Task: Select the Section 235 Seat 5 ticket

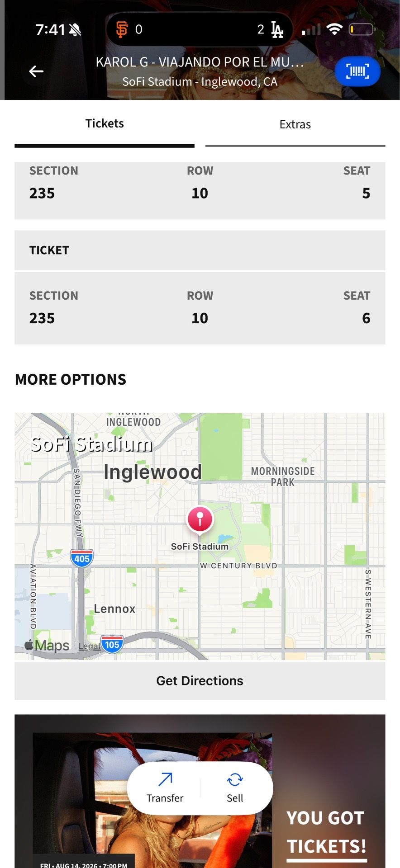Action: pos(200,191)
